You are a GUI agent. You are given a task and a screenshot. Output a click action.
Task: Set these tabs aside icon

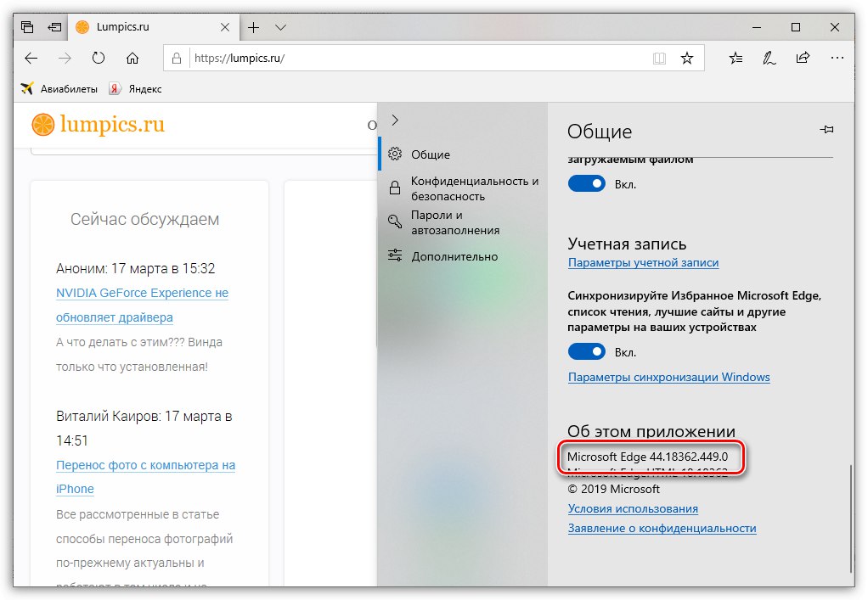[54, 27]
